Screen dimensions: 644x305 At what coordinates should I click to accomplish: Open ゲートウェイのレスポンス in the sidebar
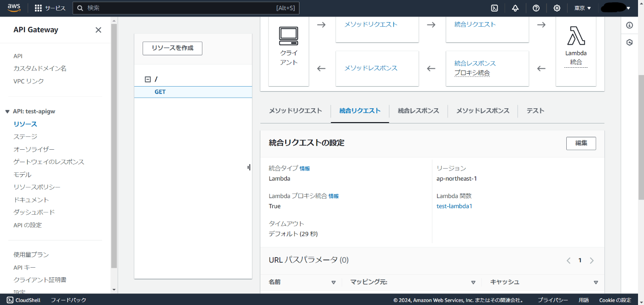(49, 162)
